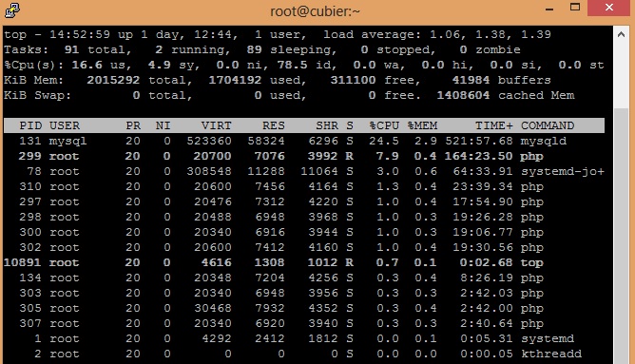Select the php process with PID 299
This screenshot has height=364, width=635.
coord(304,156)
